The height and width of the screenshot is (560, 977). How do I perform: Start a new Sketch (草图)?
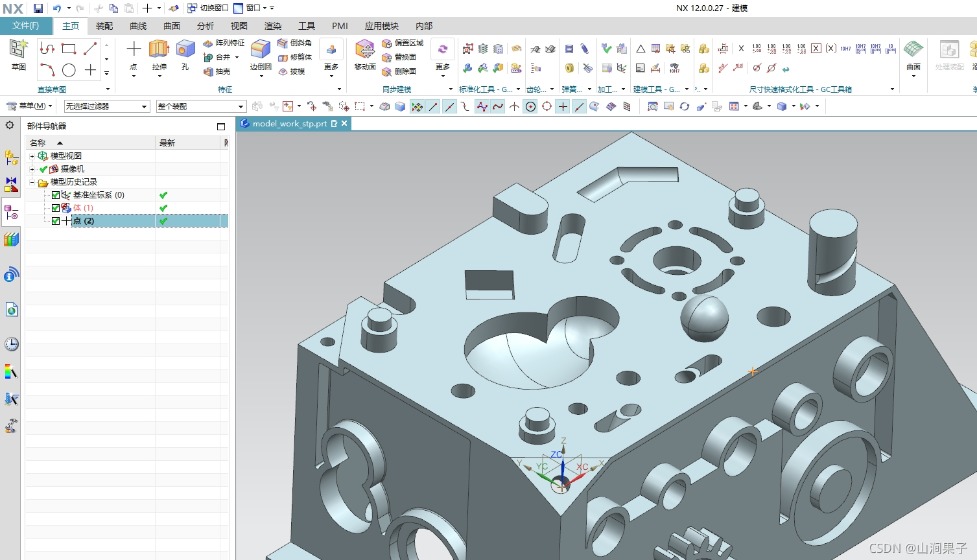18,54
